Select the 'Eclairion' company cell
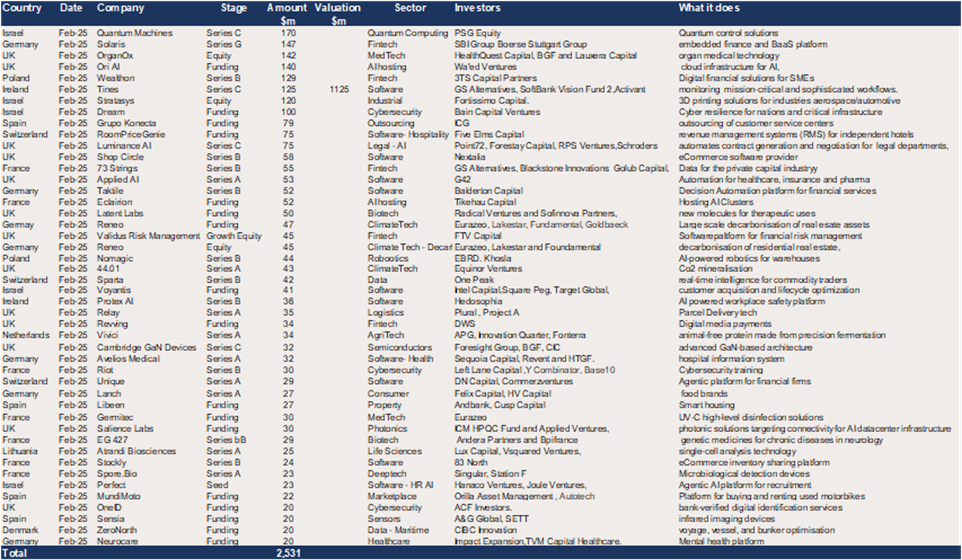The height and width of the screenshot is (560, 962). coord(114,202)
